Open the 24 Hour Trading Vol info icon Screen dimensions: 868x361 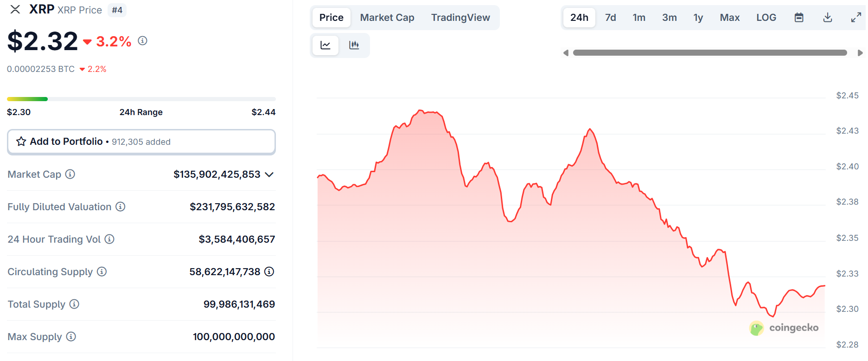click(109, 239)
